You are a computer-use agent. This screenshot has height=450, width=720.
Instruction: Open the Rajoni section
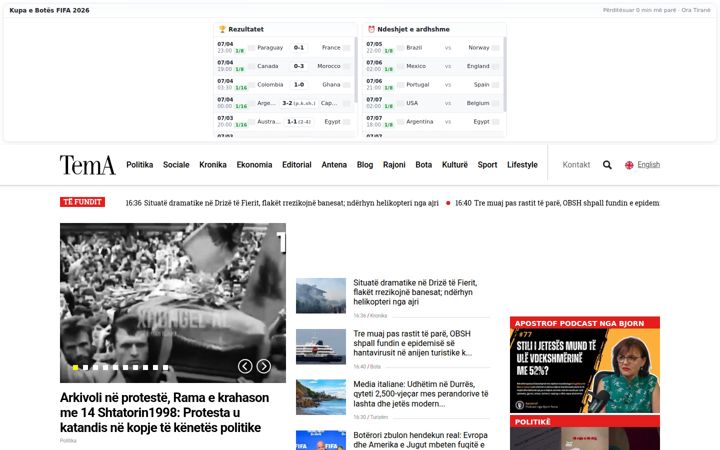(x=394, y=165)
